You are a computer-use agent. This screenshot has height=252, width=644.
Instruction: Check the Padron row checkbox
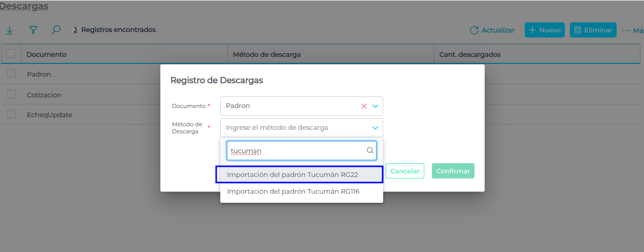[x=11, y=74]
